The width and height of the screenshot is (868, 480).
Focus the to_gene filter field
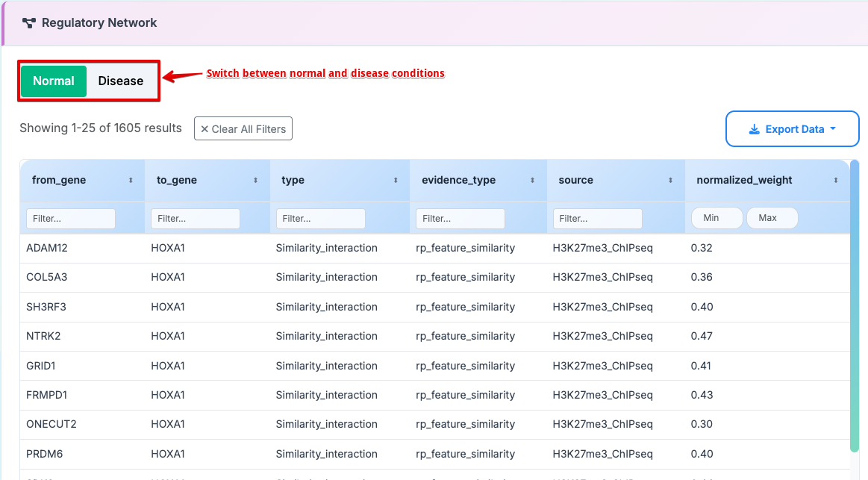point(196,219)
